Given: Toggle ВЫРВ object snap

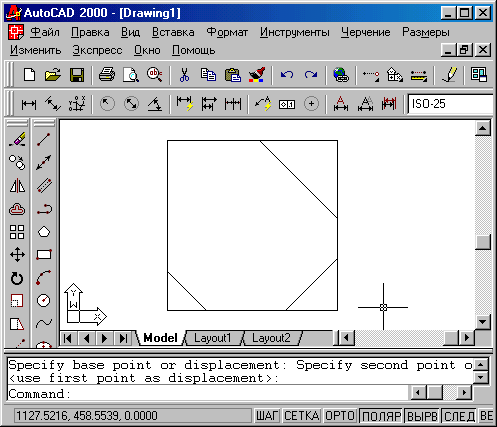Looking at the screenshot, I should coord(422,416).
